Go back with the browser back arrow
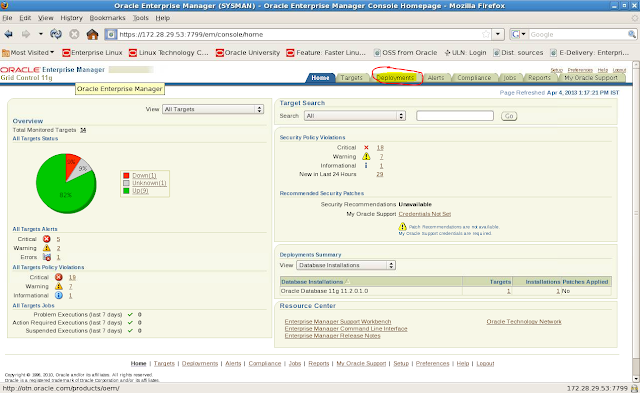 pyautogui.click(x=8, y=34)
